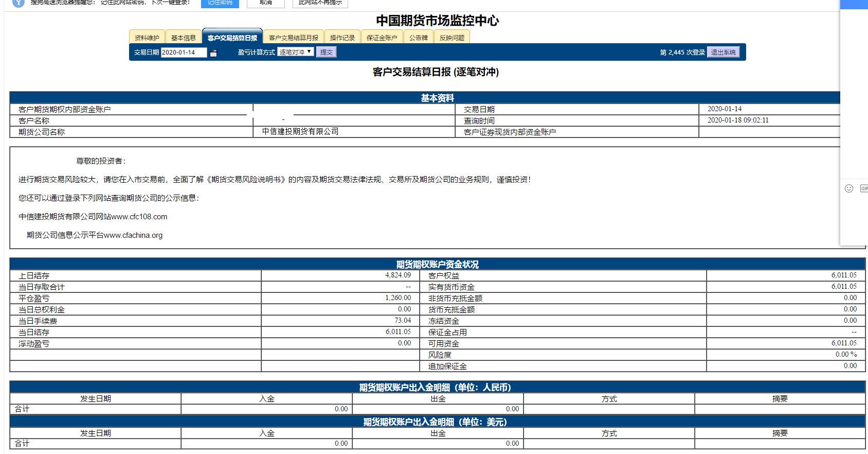Click the 可用资金 label

pyautogui.click(x=444, y=343)
